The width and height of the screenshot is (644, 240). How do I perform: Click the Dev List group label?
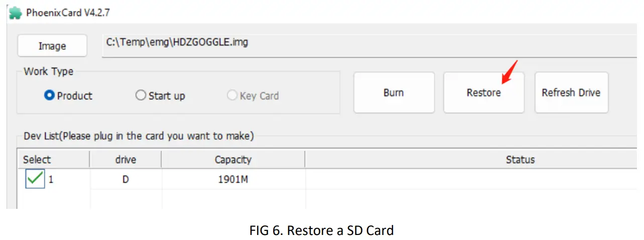coord(139,136)
